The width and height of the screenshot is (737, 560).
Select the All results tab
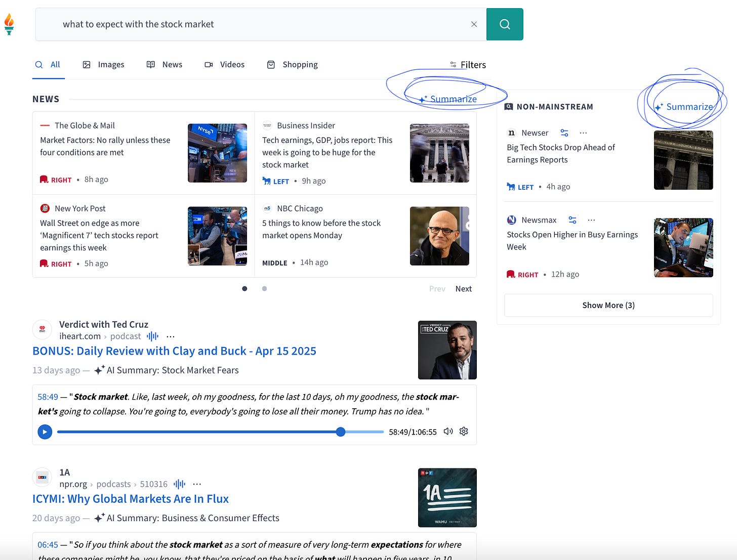point(48,65)
